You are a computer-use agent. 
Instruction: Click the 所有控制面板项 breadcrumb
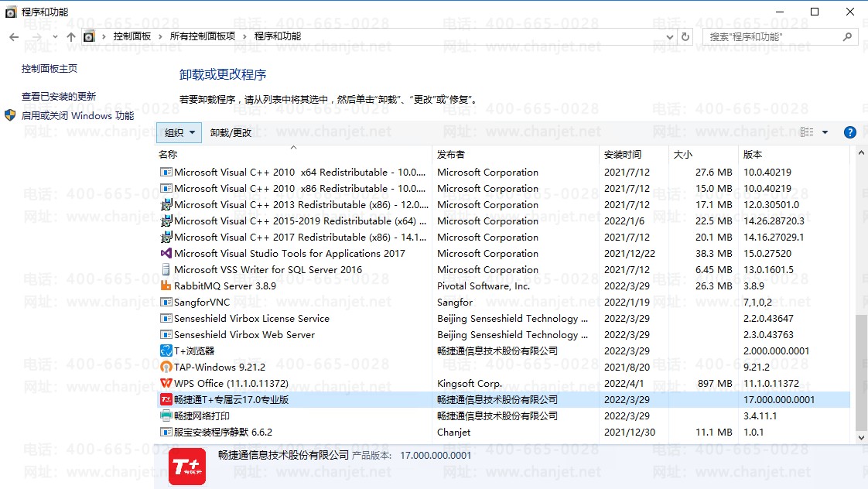click(202, 36)
